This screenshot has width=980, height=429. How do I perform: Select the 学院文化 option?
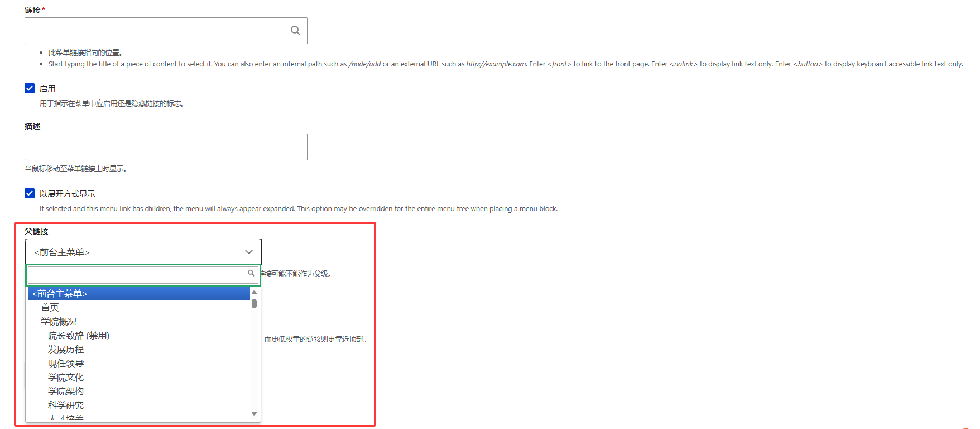(65, 378)
